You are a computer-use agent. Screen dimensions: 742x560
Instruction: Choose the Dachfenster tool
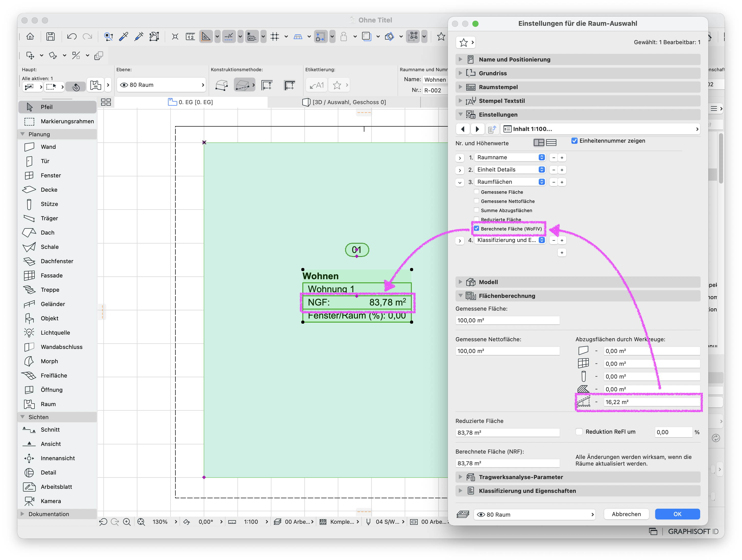tap(57, 261)
